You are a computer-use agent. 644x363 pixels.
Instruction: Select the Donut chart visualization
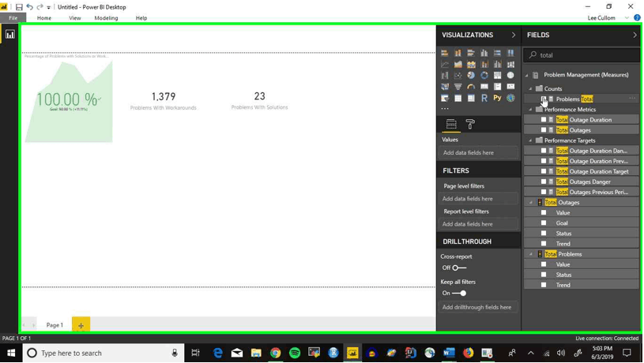pyautogui.click(x=484, y=76)
